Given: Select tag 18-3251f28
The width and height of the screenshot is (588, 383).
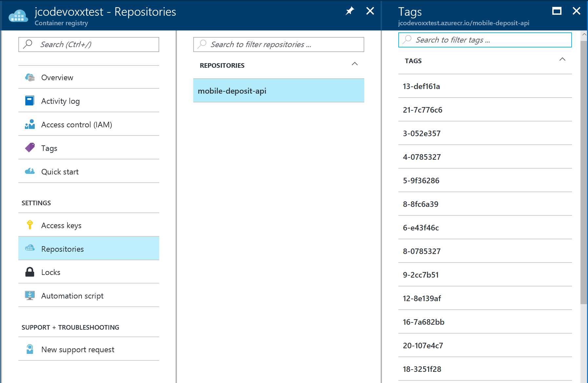Looking at the screenshot, I should pyautogui.click(x=485, y=369).
